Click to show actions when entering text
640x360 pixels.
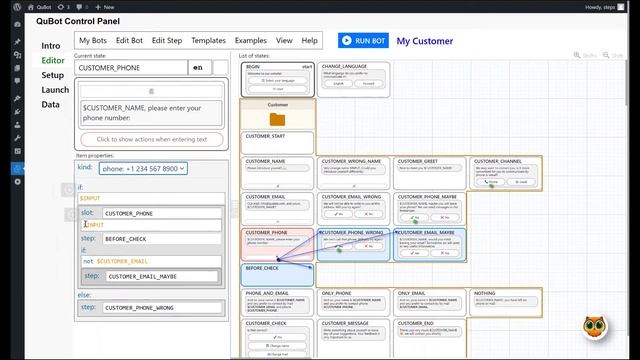[151, 140]
